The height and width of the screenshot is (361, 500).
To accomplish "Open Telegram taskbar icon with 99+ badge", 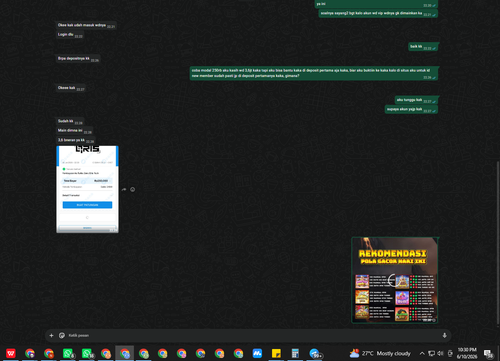I will 315,353.
